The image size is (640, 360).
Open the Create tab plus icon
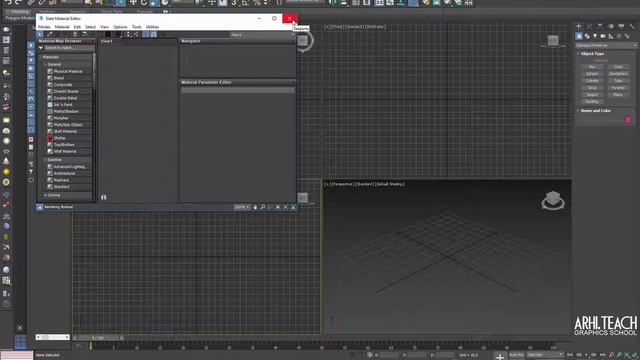(578, 26)
